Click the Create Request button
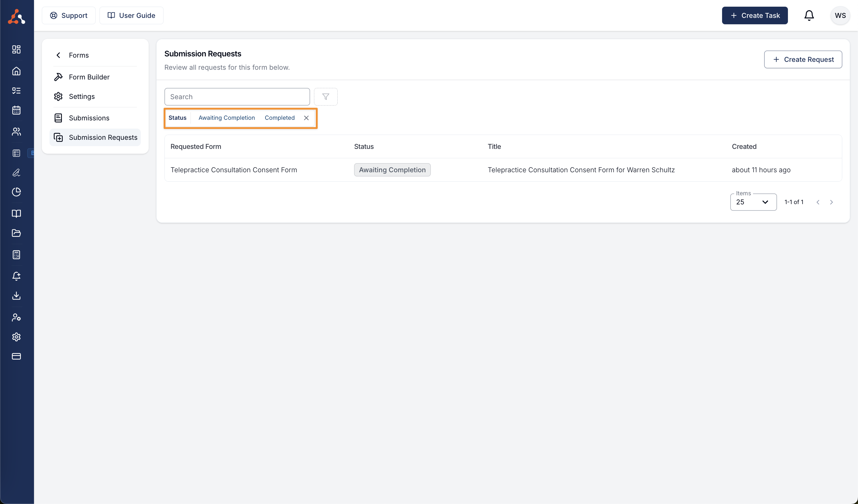Viewport: 858px width, 504px height. click(803, 59)
